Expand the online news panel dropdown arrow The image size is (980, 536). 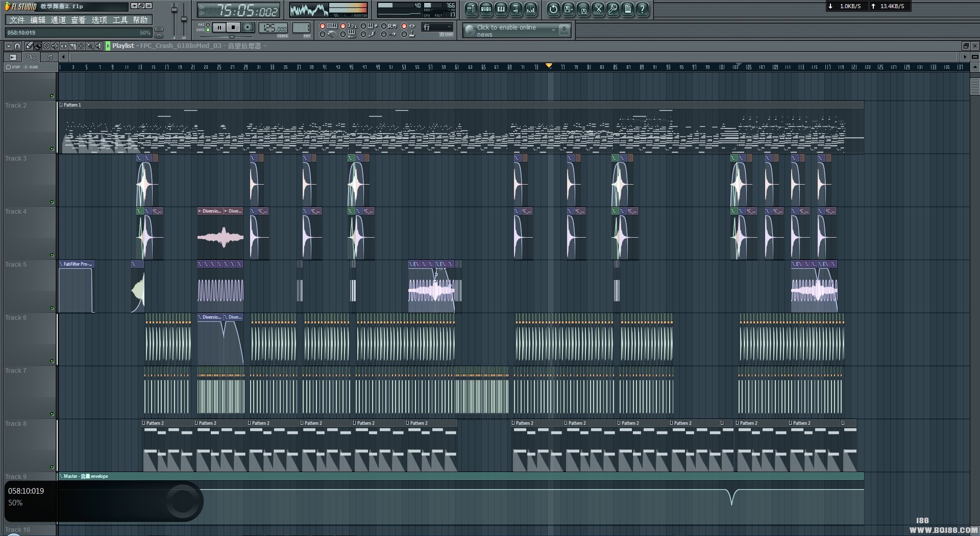point(553,30)
